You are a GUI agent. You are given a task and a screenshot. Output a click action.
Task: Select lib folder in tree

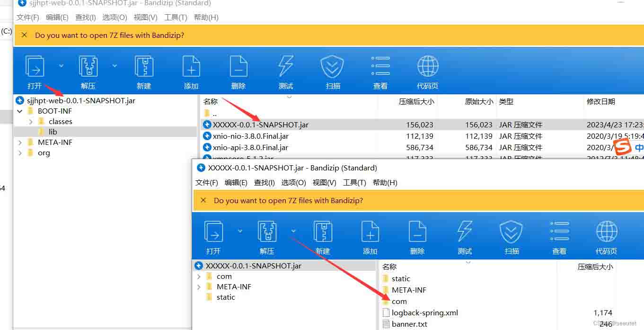coord(53,132)
